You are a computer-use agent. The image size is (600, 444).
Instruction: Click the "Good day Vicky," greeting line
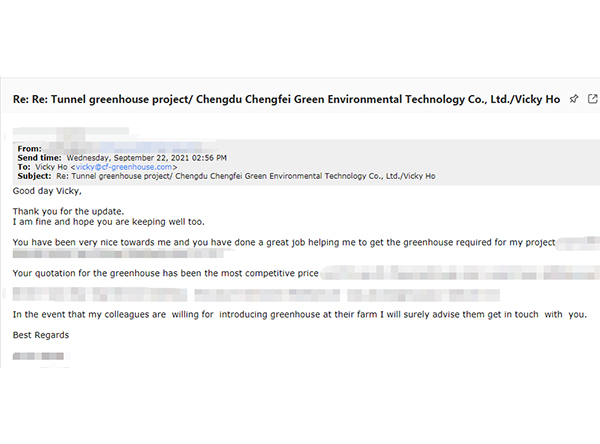pos(47,191)
